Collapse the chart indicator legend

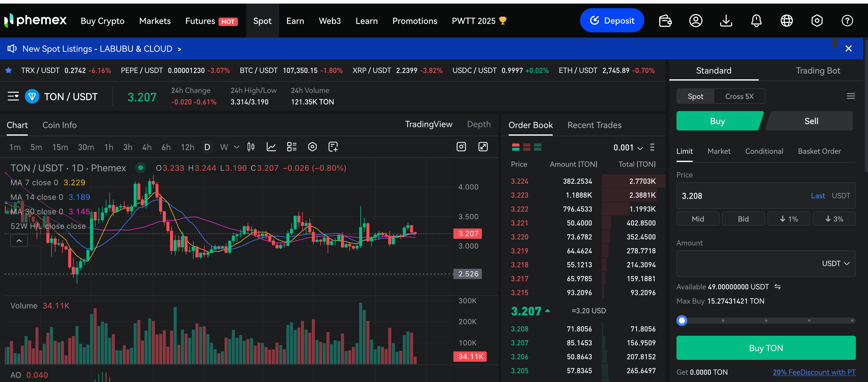pos(19,241)
